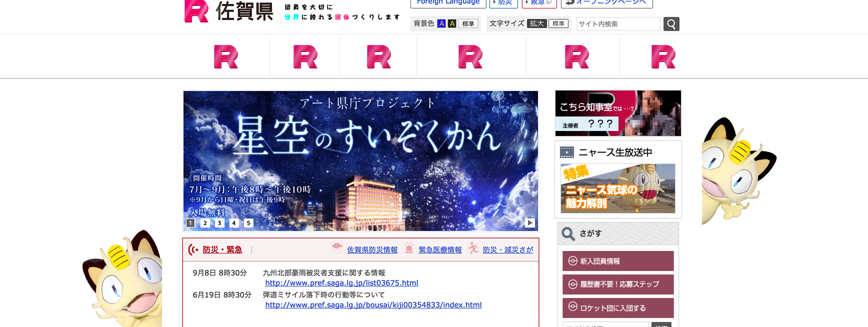Image resolution: width=868 pixels, height=327 pixels.
Task: Open the こちら知事室 banner
Action: (618, 113)
